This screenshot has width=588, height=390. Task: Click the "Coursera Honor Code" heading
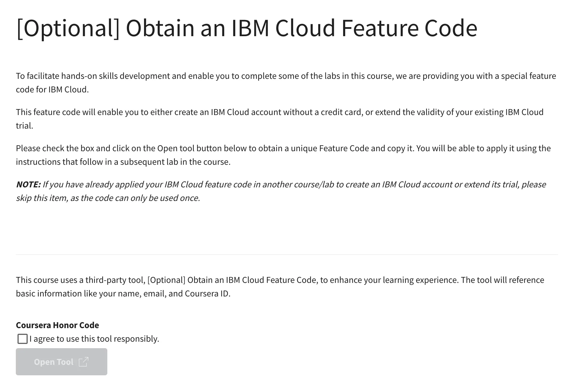click(57, 325)
